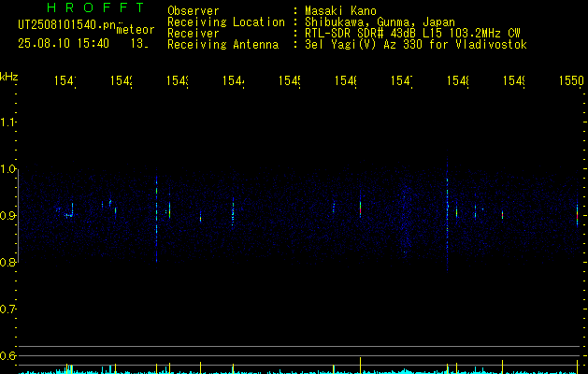Click the 1550 time axis label

571,80
